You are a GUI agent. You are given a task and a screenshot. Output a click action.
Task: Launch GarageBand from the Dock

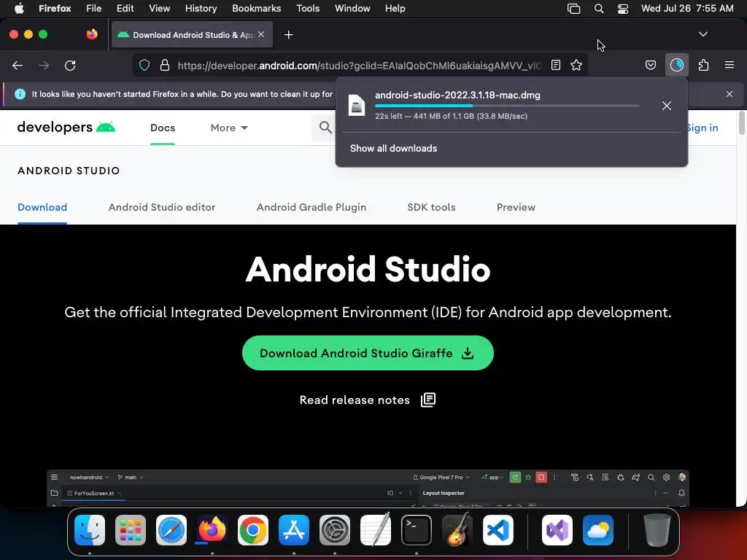[x=457, y=530]
